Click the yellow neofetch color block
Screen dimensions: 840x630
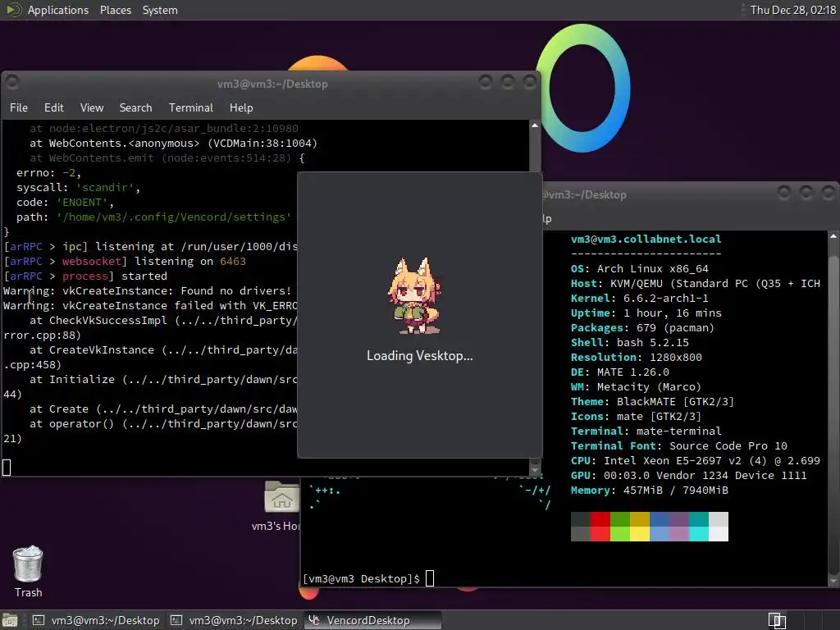pyautogui.click(x=640, y=533)
